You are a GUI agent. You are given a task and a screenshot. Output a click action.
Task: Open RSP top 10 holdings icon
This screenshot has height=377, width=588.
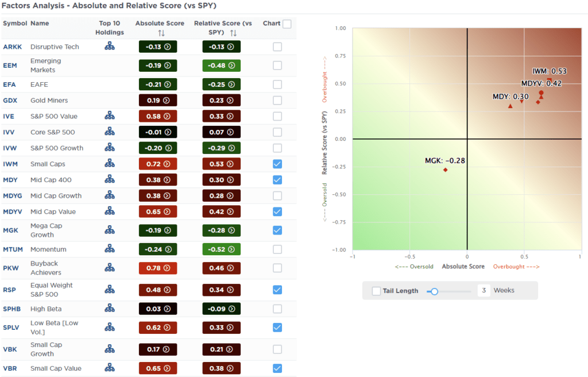point(110,290)
